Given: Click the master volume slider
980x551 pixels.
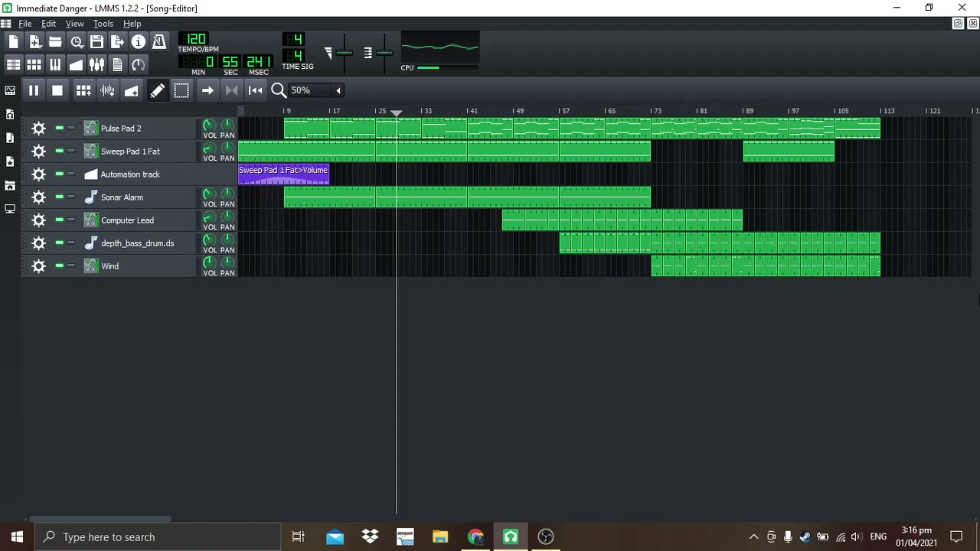Looking at the screenshot, I should coord(345,52).
